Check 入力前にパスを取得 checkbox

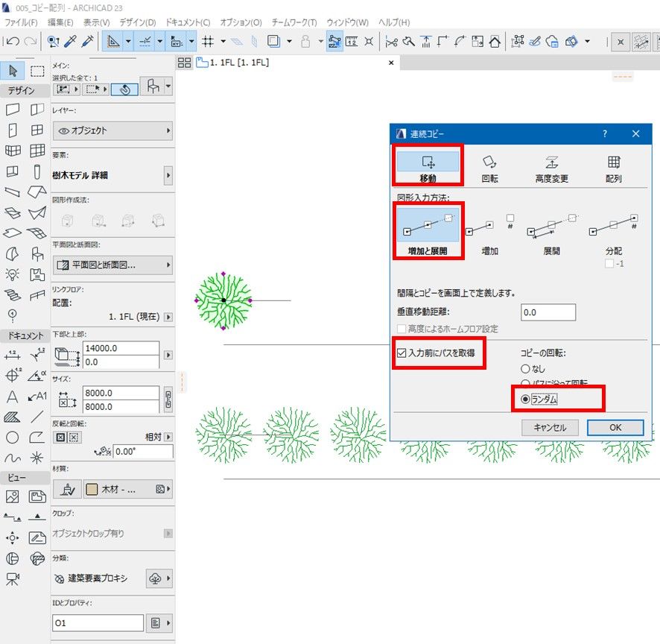point(402,353)
